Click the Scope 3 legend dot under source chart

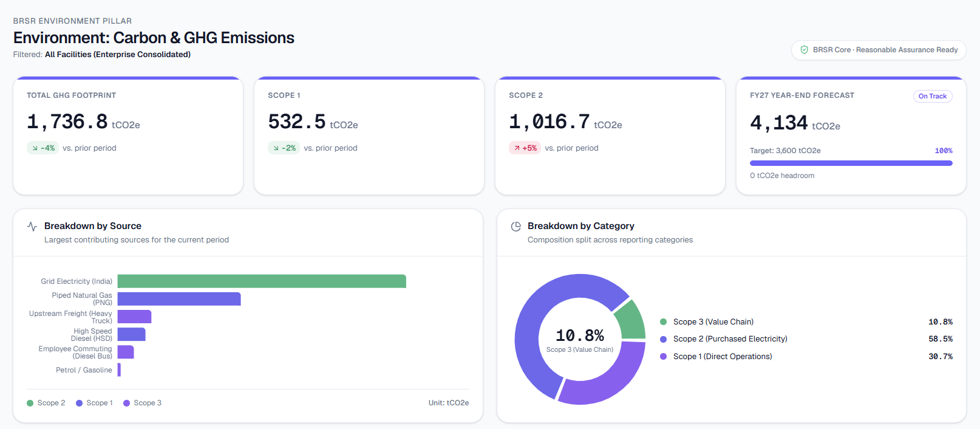pos(126,403)
